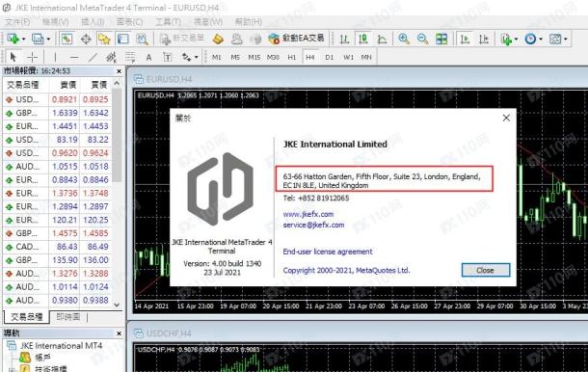Open the 幫助(H) menu
The height and width of the screenshot is (372, 588).
(249, 22)
